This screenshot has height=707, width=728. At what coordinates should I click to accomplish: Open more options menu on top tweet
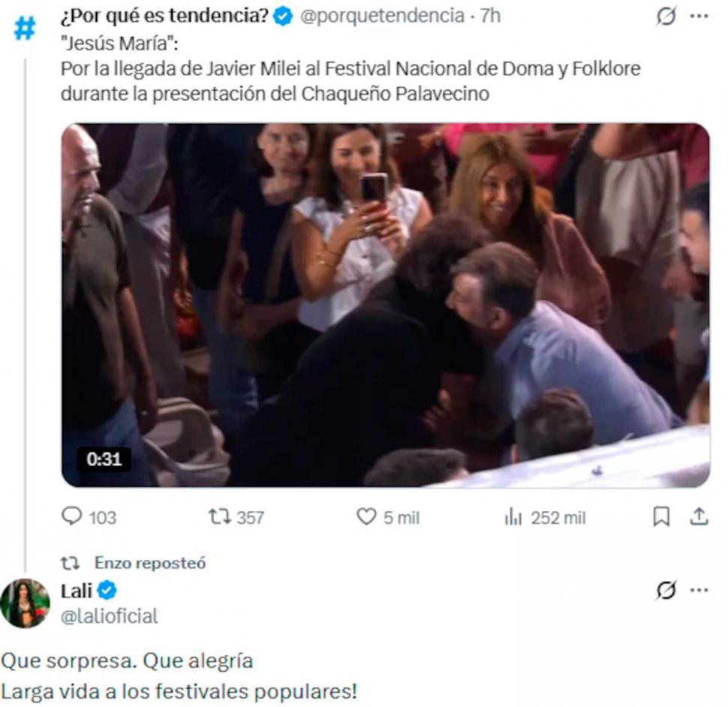coord(699,17)
